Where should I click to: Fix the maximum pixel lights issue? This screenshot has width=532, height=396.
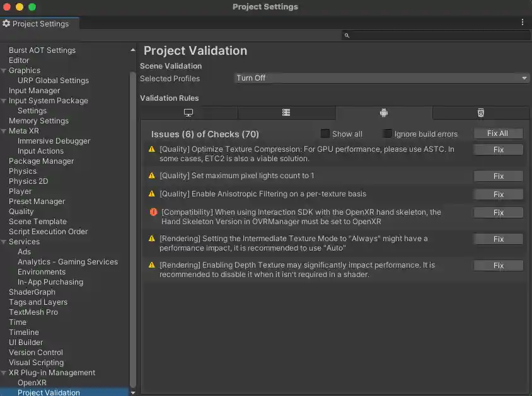pos(498,176)
